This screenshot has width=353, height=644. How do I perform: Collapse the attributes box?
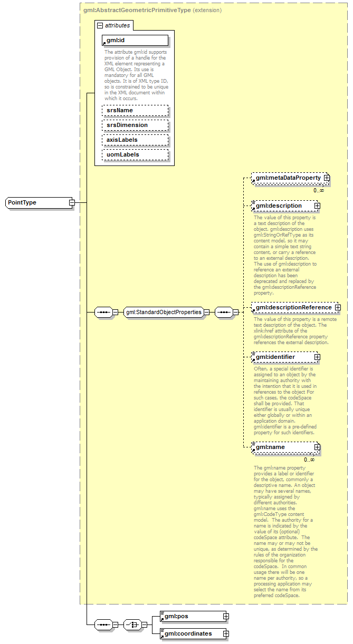(99, 25)
